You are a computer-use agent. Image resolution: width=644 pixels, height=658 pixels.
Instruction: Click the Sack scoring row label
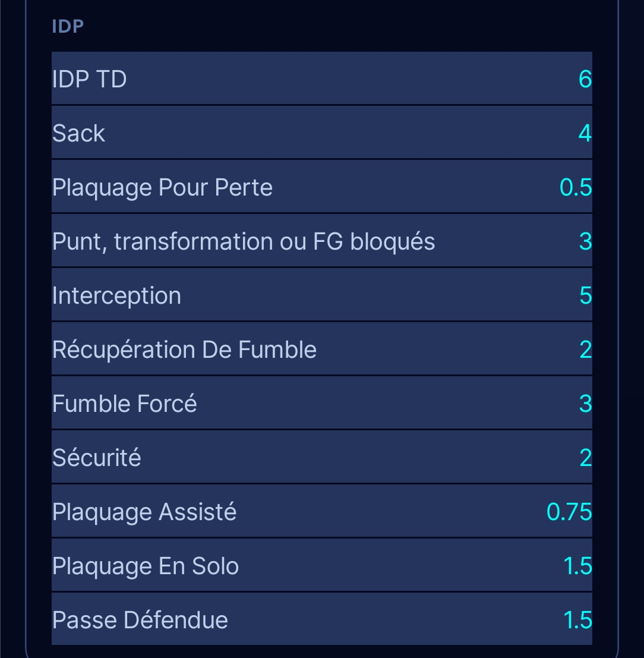[79, 133]
